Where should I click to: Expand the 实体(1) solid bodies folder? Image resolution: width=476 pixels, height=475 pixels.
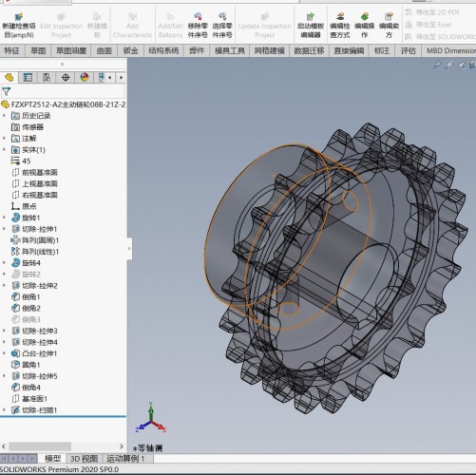[4, 149]
